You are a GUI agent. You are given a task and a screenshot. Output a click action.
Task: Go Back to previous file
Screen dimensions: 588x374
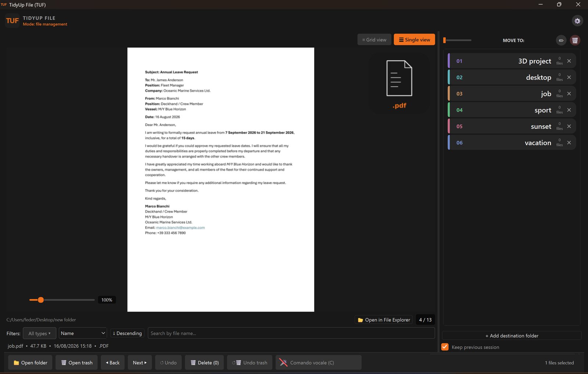113,363
